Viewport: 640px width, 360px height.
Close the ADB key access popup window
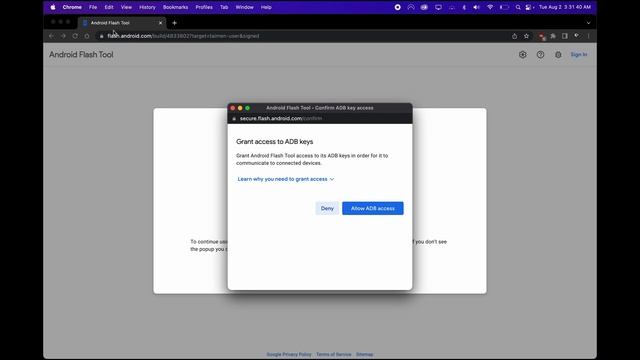233,108
